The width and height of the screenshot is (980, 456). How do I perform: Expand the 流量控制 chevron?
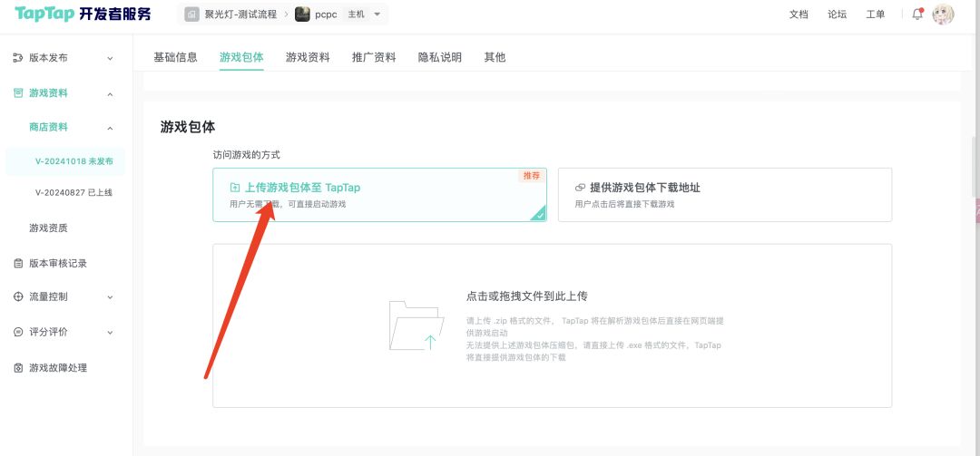[x=110, y=297]
